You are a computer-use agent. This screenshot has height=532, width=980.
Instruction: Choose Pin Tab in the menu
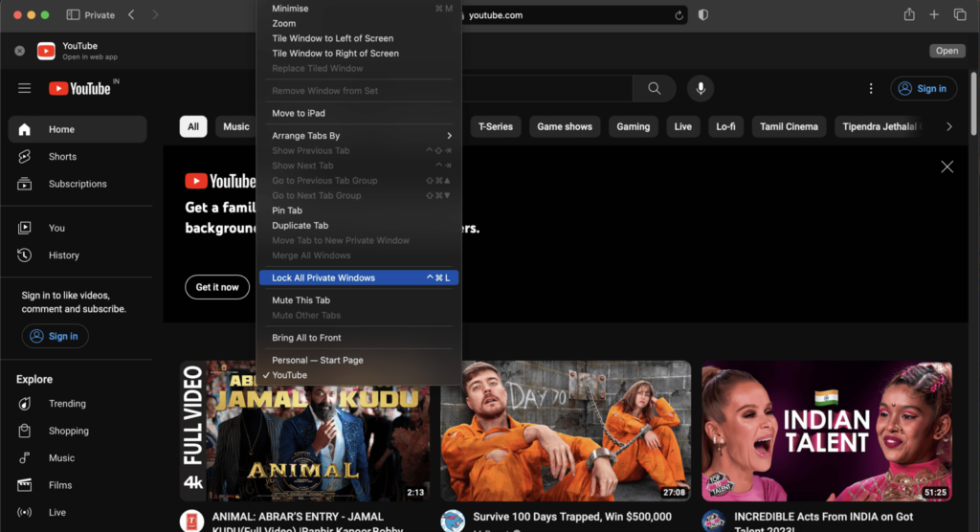coord(287,211)
